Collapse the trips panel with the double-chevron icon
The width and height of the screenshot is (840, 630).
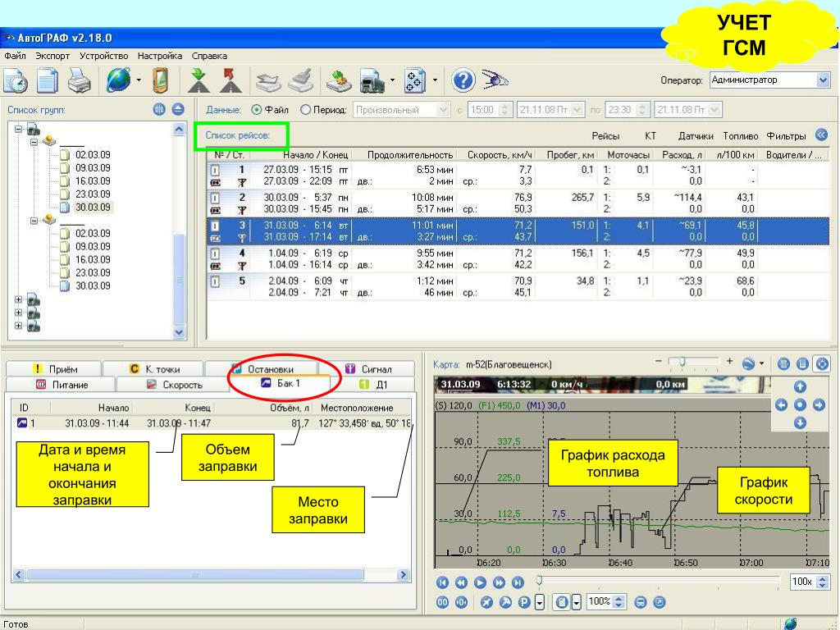[822, 135]
